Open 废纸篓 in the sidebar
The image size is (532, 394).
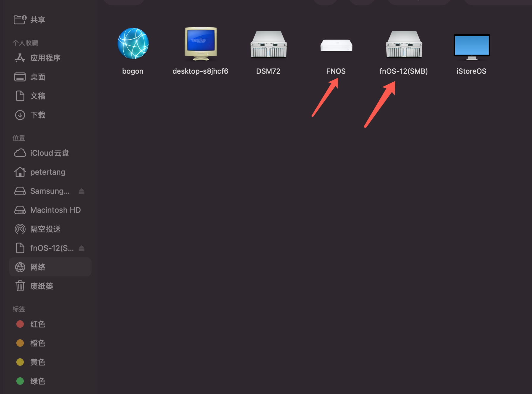click(x=42, y=286)
